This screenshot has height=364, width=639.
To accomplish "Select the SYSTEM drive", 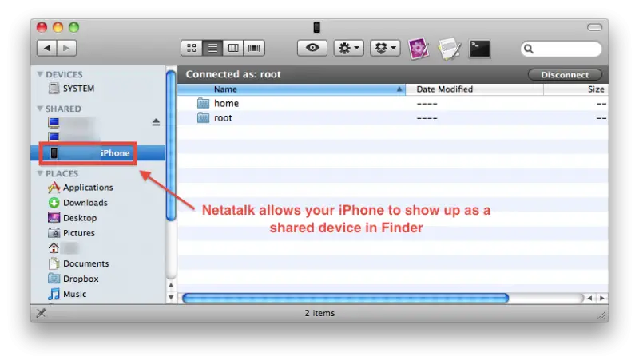I will coord(72,89).
